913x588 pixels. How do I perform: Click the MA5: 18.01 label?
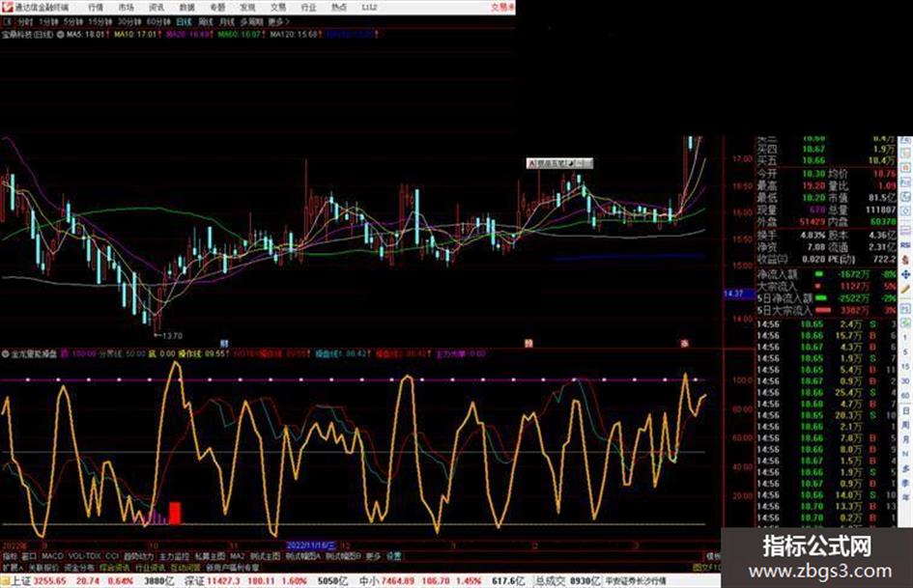point(86,35)
